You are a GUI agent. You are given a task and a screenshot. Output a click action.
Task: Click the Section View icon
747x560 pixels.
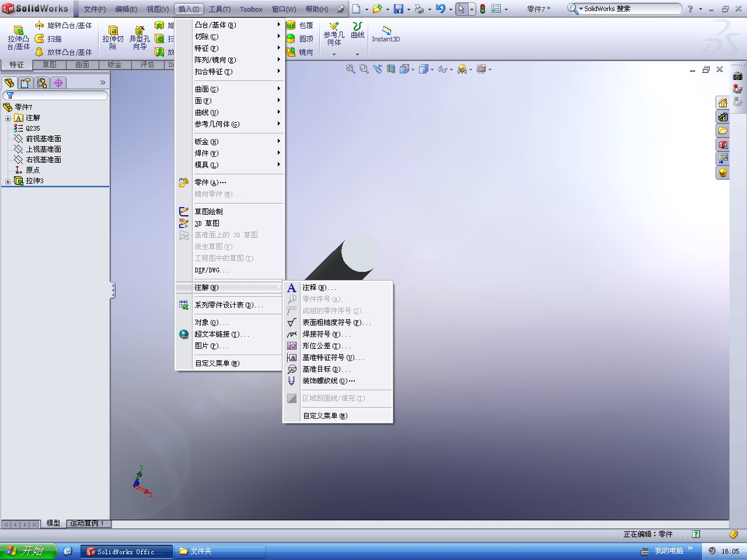click(391, 69)
